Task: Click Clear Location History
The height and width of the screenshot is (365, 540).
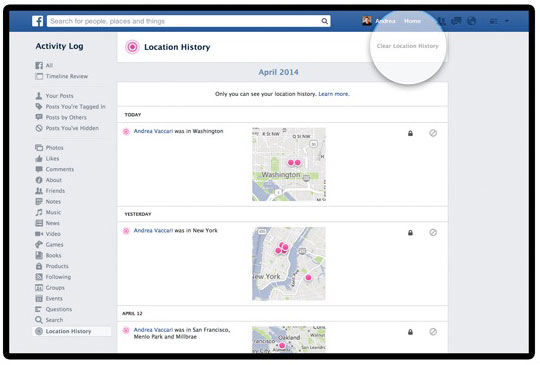Action: pyautogui.click(x=407, y=46)
